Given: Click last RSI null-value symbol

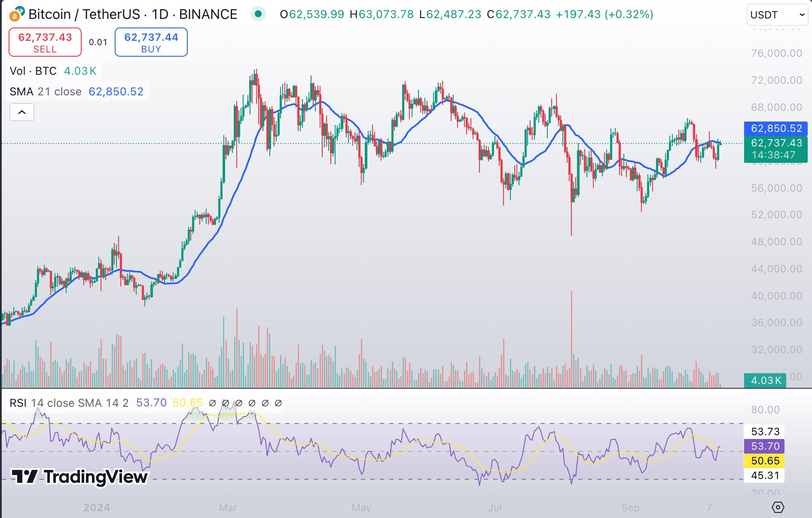Looking at the screenshot, I should pyautogui.click(x=278, y=403).
